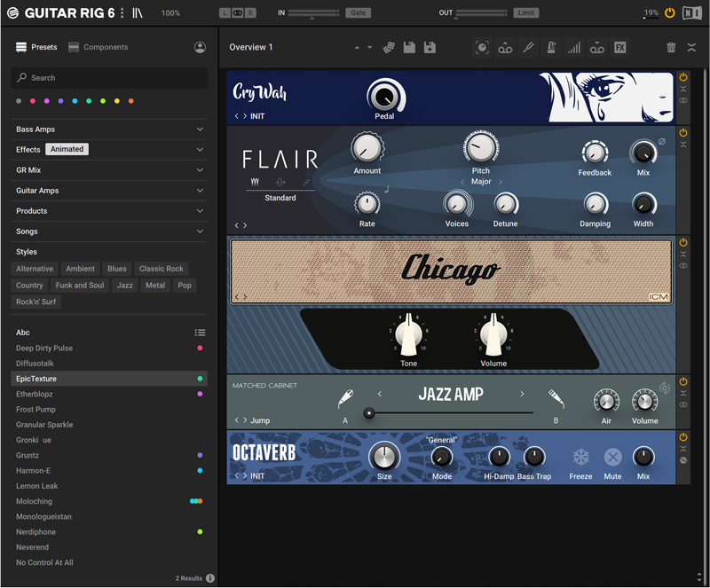
Task: Switch preset list view icon beside Abc
Action: (200, 333)
